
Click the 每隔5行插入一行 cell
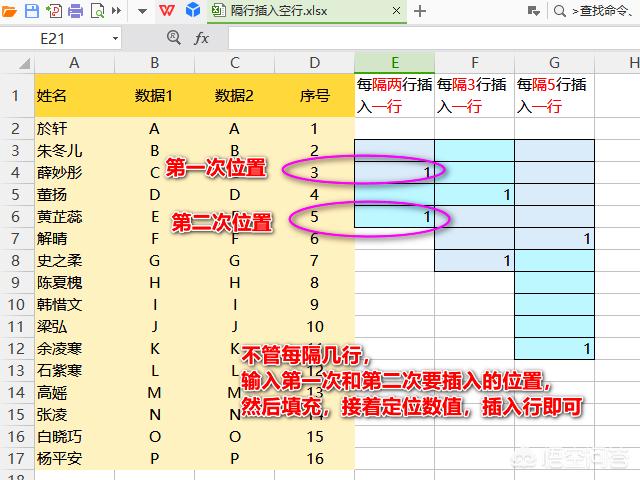click(x=554, y=96)
